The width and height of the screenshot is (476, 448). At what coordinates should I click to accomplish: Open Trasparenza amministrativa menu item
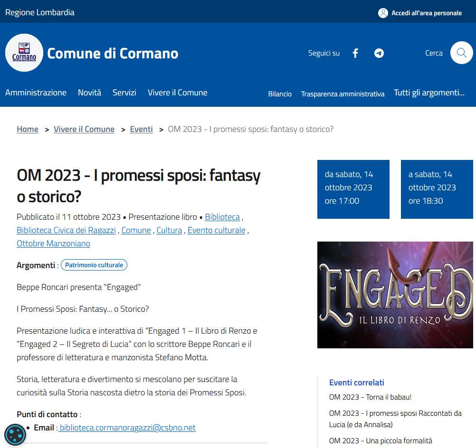point(343,94)
